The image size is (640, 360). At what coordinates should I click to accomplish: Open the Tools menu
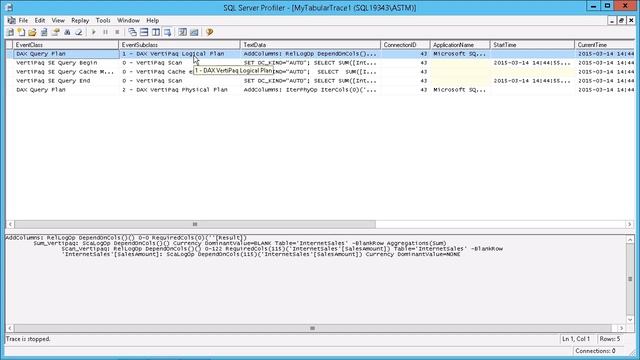click(x=103, y=20)
